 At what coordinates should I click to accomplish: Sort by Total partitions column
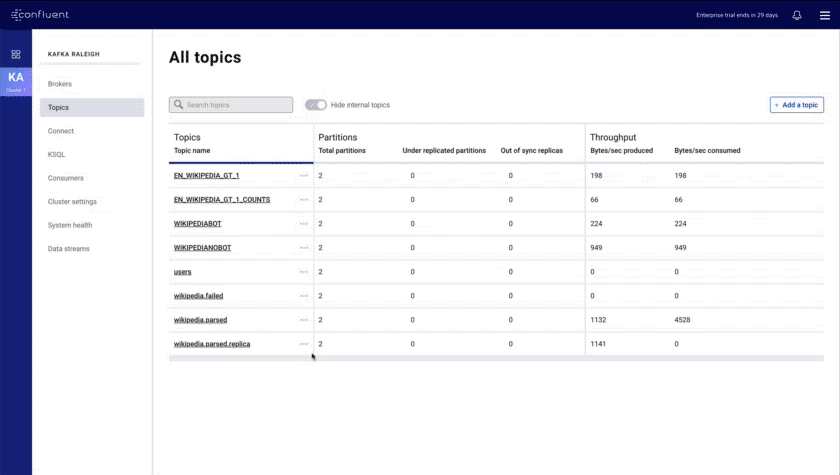[342, 150]
